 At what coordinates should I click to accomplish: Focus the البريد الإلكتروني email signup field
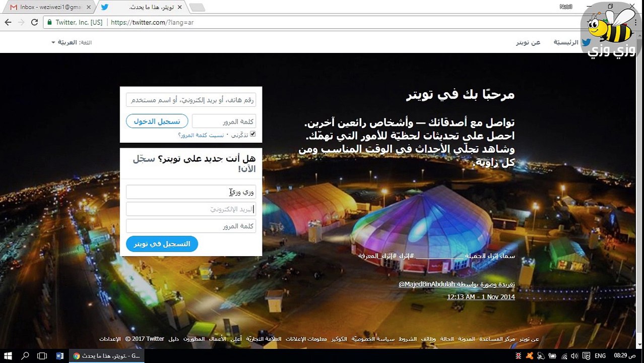[191, 209]
